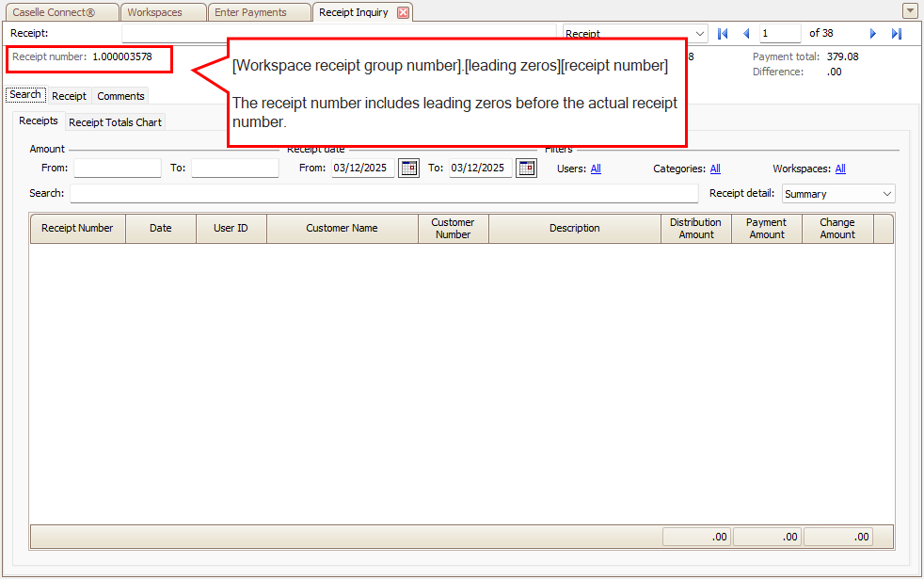Sort by Customer Number column header
The image size is (924, 579).
453,228
